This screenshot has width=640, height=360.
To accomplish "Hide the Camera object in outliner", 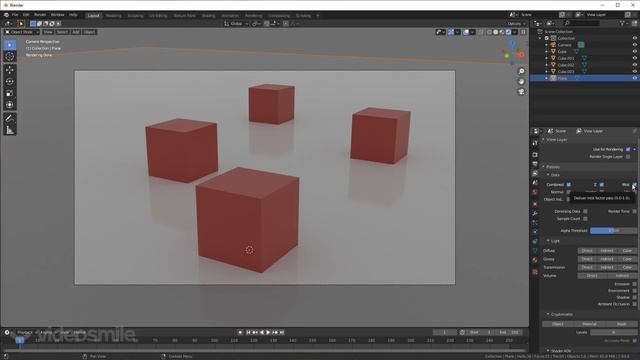I will (x=635, y=45).
